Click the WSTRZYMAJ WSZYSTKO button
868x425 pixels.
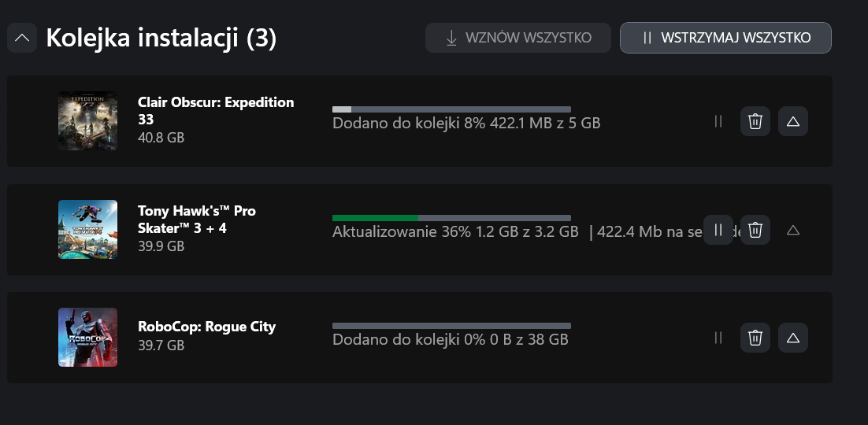pyautogui.click(x=725, y=38)
